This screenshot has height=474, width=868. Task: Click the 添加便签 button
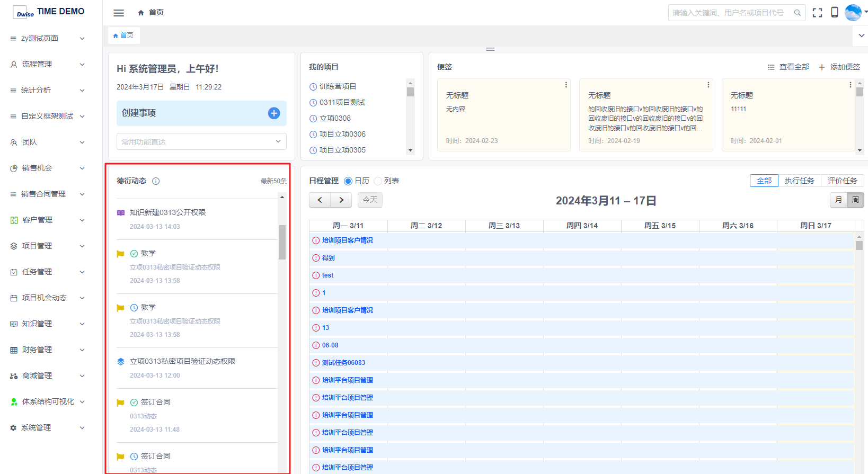[x=839, y=67]
